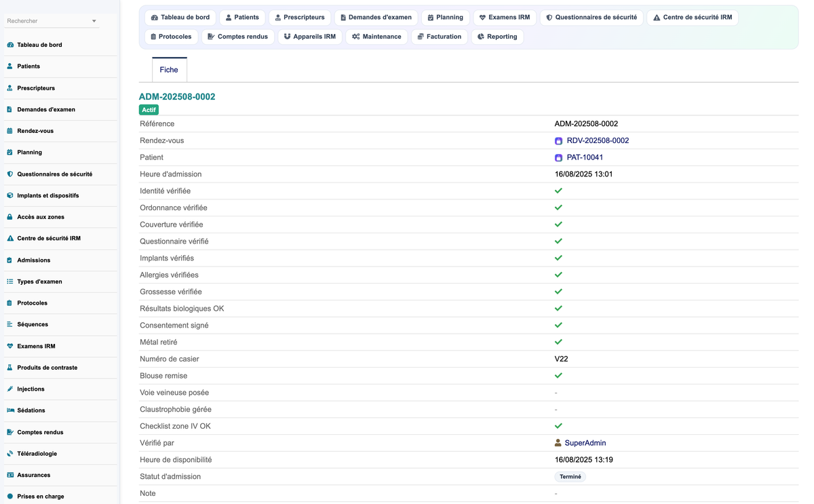Viewport: 814px width, 504px height.
Task: Select the Fiche tab
Action: (169, 70)
